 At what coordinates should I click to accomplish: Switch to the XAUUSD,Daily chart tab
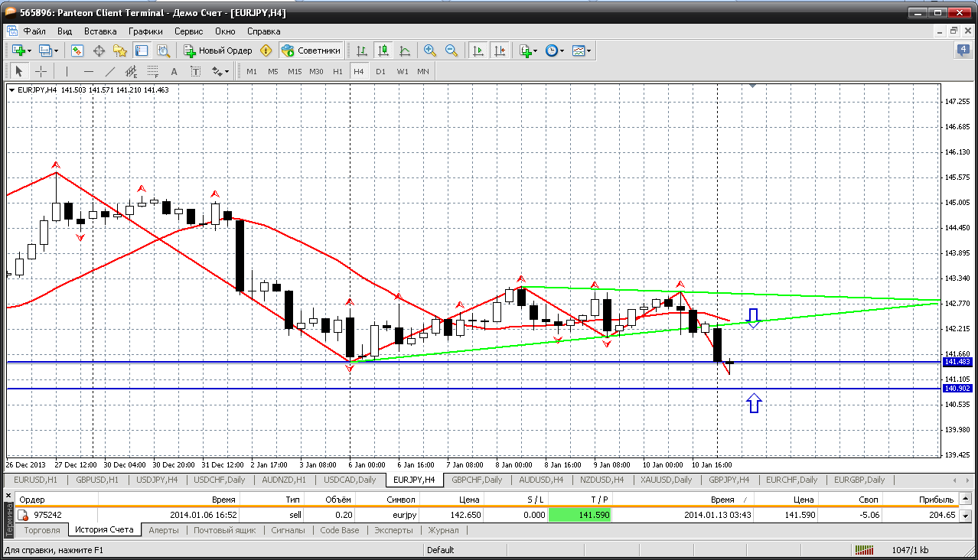pos(667,480)
